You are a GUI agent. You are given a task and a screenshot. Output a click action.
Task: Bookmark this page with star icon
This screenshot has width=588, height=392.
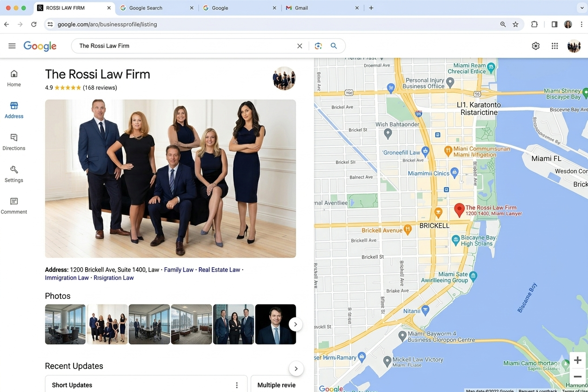click(515, 24)
